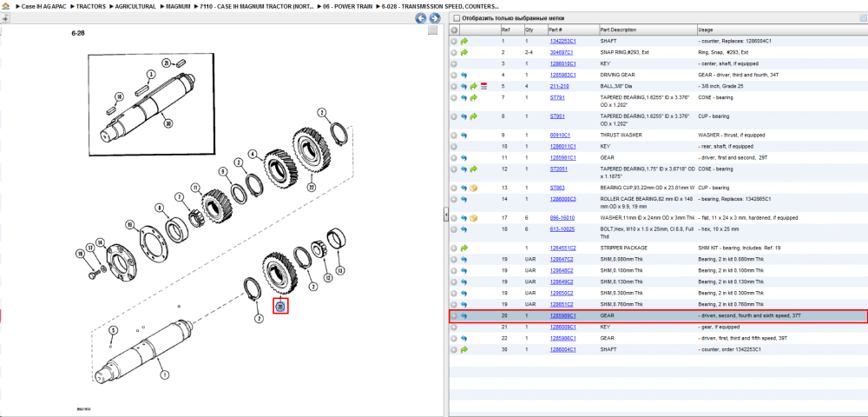The image size is (868, 417).
Task: Add part 1342253C1 SHAFT with plus icon
Action: click(454, 41)
